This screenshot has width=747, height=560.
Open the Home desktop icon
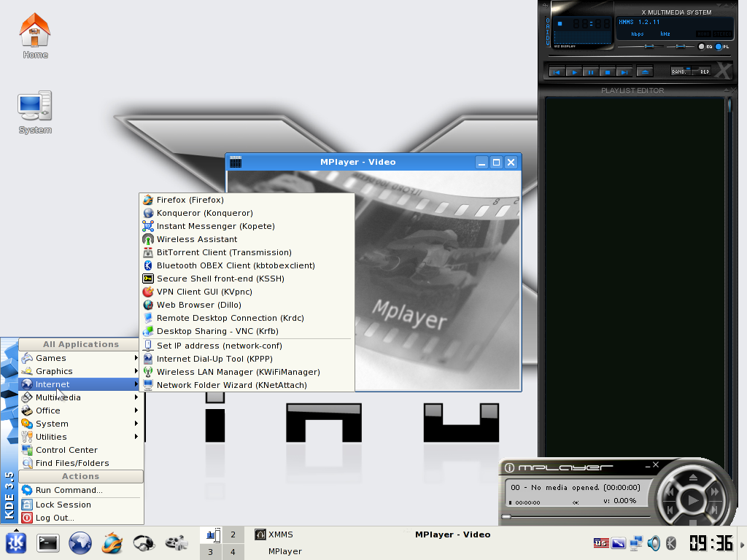35,36
